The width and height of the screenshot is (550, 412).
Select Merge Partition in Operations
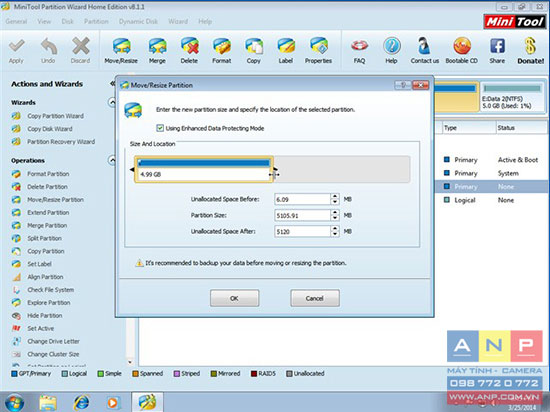pos(47,225)
